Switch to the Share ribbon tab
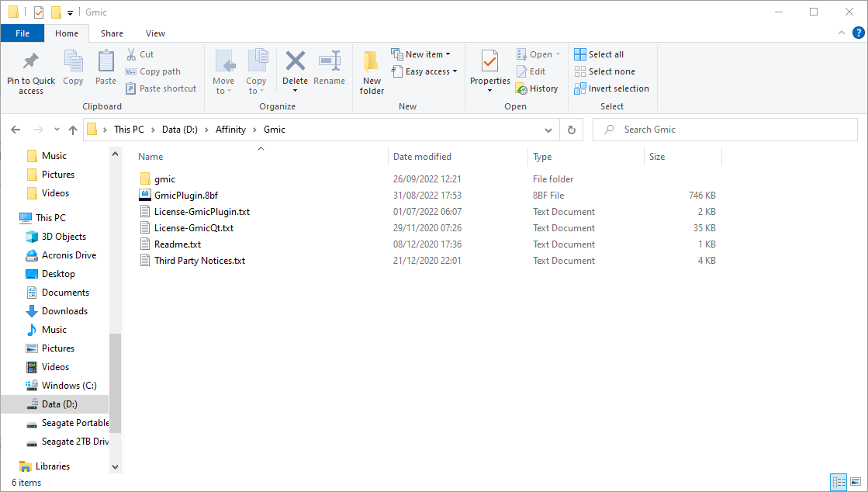This screenshot has width=868, height=492. (x=112, y=33)
